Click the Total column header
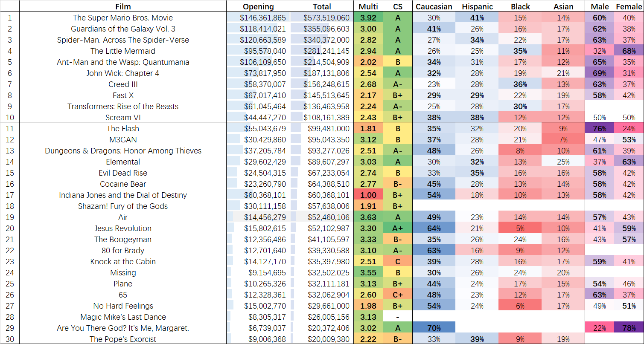 click(322, 6)
